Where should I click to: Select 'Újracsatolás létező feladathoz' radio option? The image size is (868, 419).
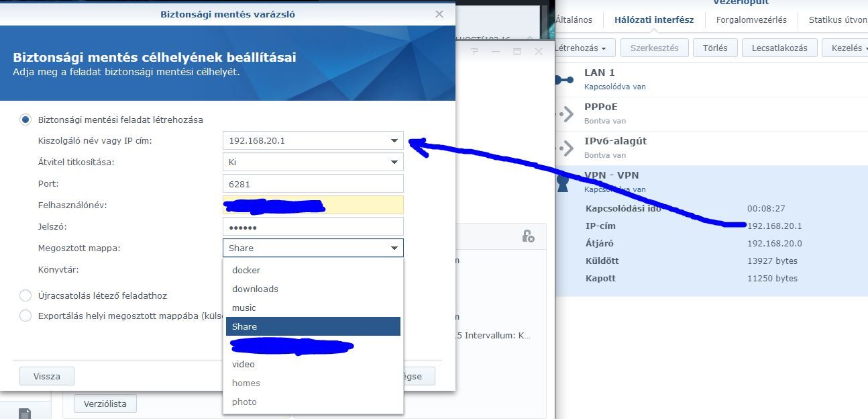25,295
